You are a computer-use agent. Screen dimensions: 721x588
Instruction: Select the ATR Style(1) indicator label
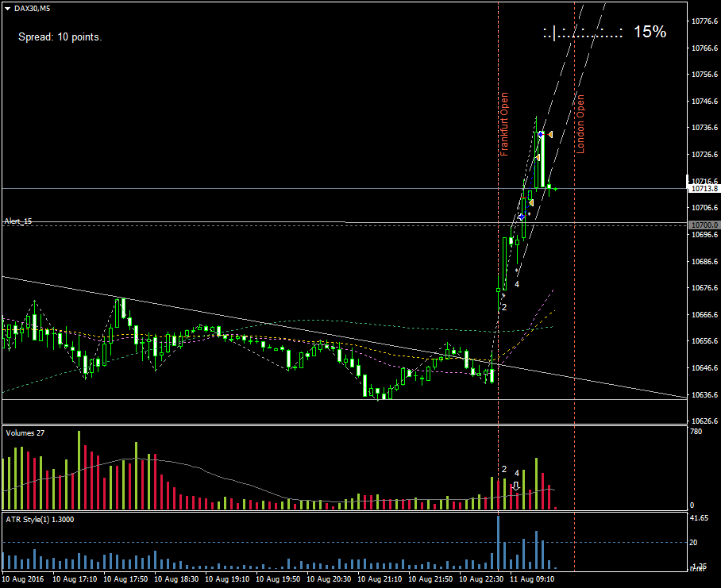[x=40, y=519]
